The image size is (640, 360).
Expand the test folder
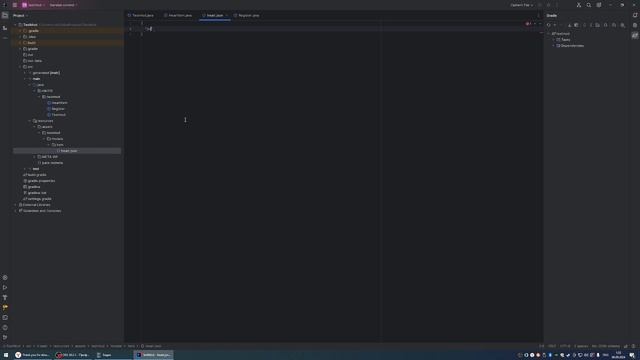(25, 169)
